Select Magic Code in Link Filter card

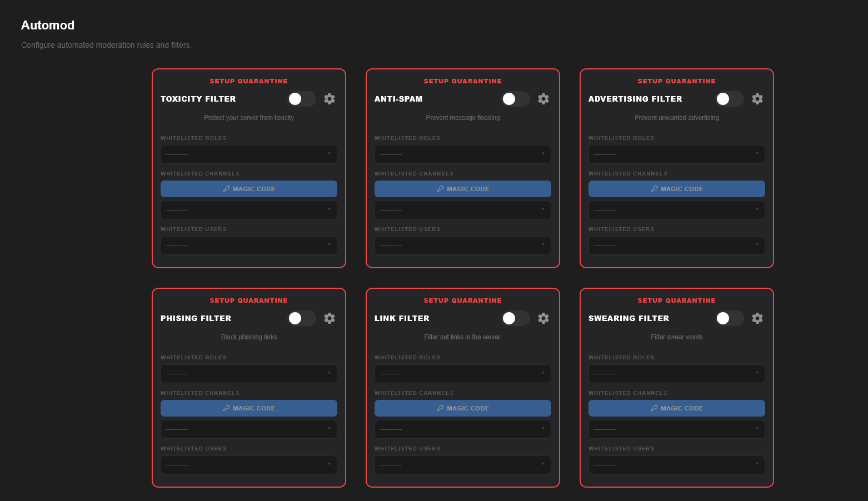[x=463, y=408]
